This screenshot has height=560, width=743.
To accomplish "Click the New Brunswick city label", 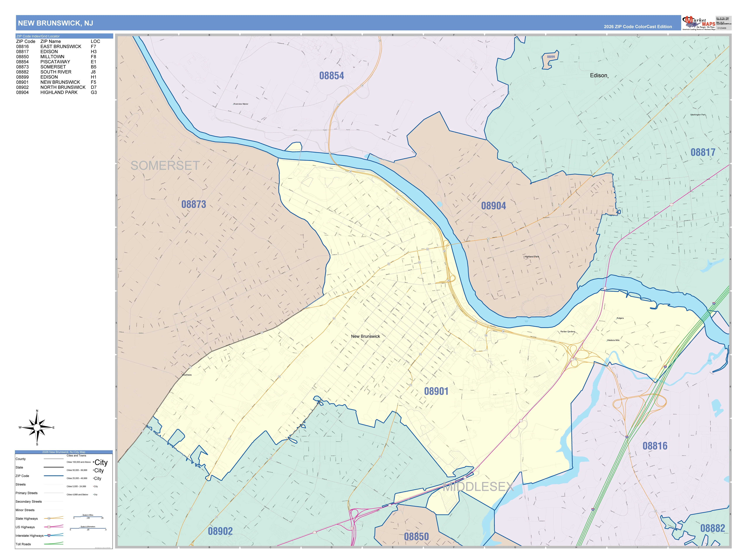I will point(366,336).
